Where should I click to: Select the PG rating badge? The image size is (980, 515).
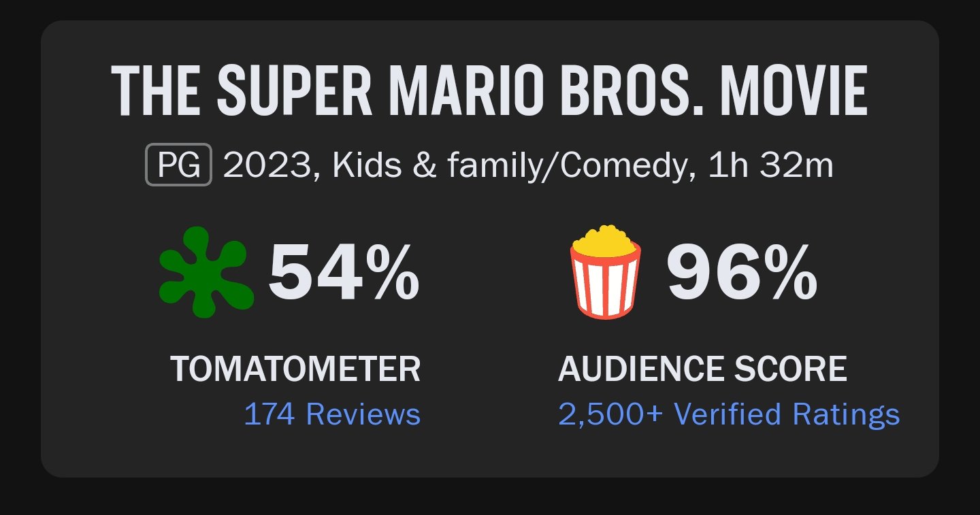179,165
